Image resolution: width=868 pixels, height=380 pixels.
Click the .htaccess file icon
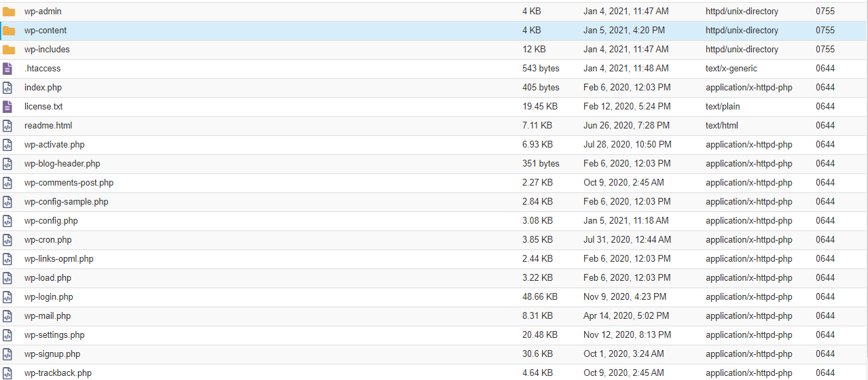pyautogui.click(x=7, y=69)
